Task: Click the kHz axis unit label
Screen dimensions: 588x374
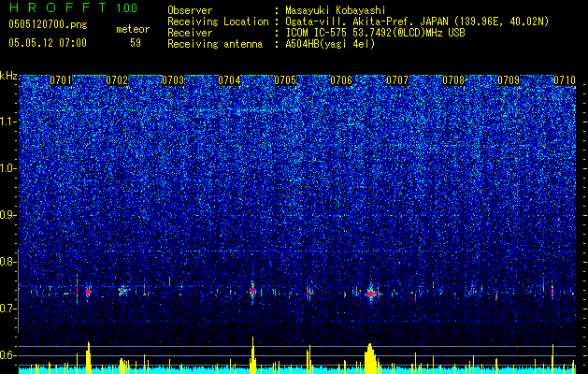Action: [8, 76]
